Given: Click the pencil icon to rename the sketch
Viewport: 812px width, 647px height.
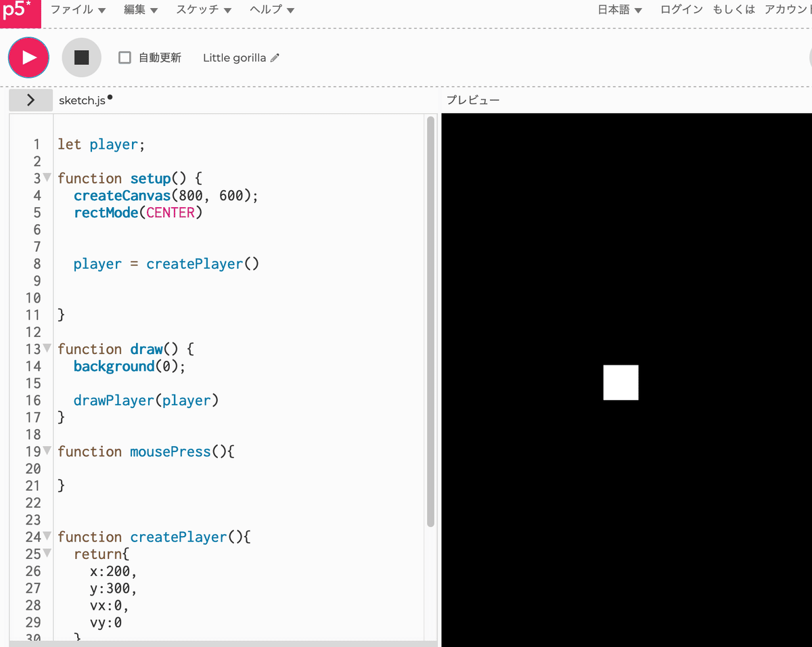Looking at the screenshot, I should 275,58.
